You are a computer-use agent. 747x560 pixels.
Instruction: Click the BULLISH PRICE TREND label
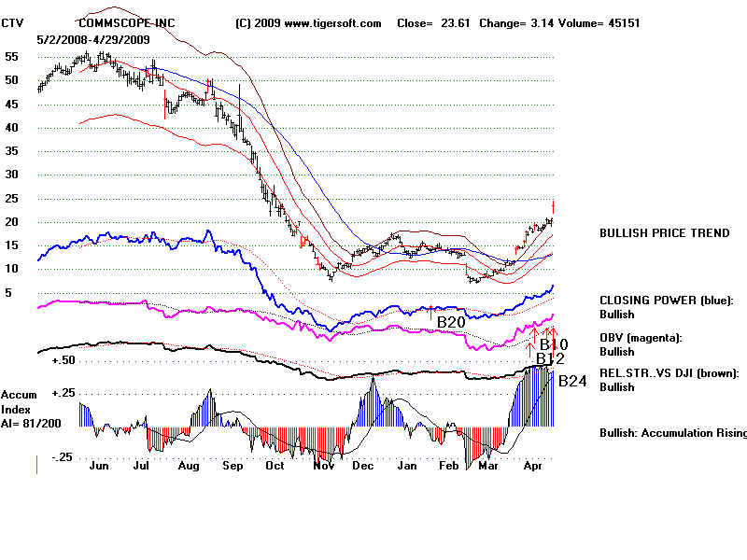coord(665,232)
